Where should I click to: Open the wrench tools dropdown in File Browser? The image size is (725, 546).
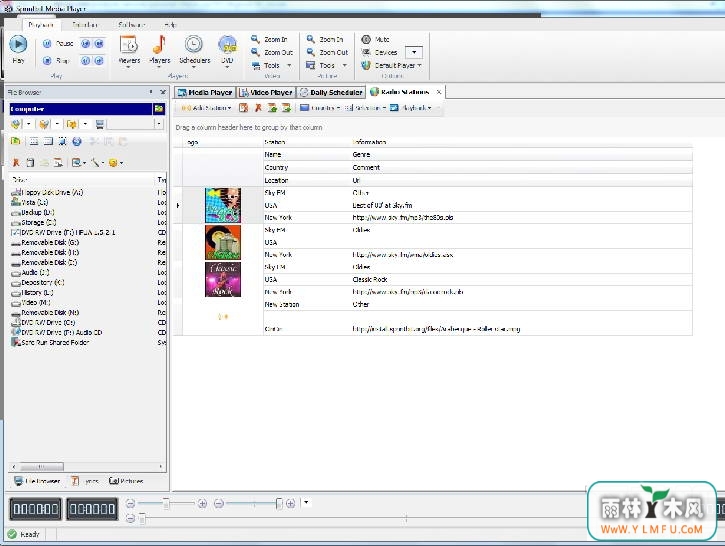pyautogui.click(x=97, y=163)
